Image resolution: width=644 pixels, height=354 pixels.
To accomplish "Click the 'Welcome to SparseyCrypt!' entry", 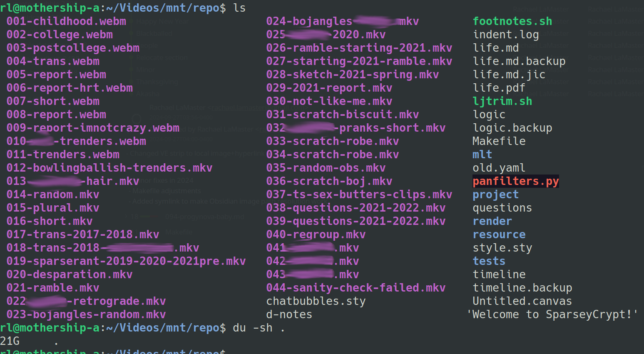I will tap(552, 314).
